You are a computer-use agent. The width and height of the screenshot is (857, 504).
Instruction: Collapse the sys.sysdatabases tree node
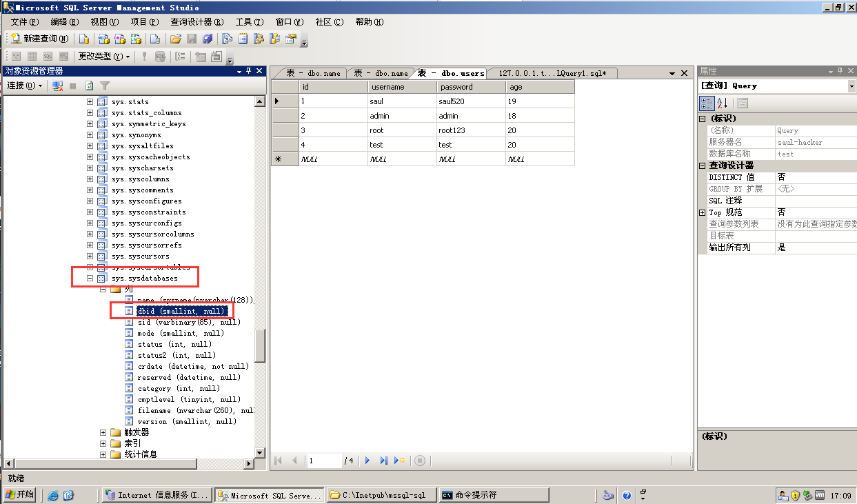click(90, 279)
